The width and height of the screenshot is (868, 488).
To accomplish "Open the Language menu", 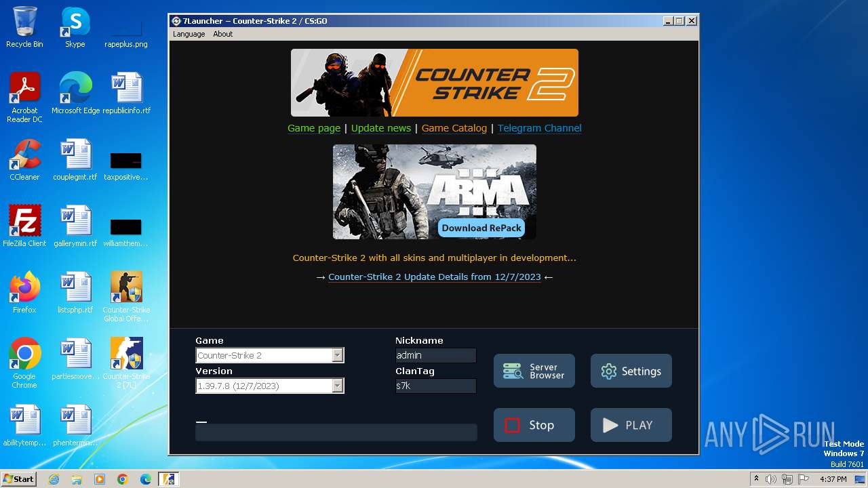I will (189, 34).
